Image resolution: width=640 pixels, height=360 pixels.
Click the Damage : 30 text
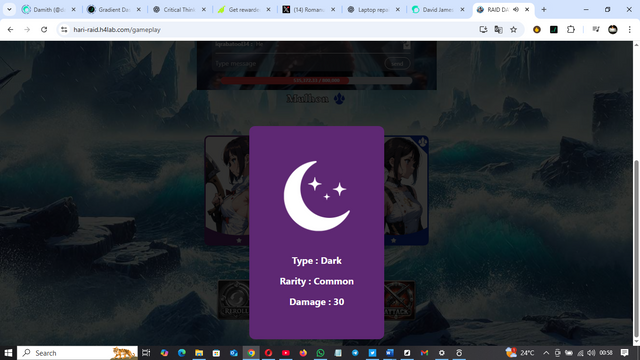click(x=317, y=302)
